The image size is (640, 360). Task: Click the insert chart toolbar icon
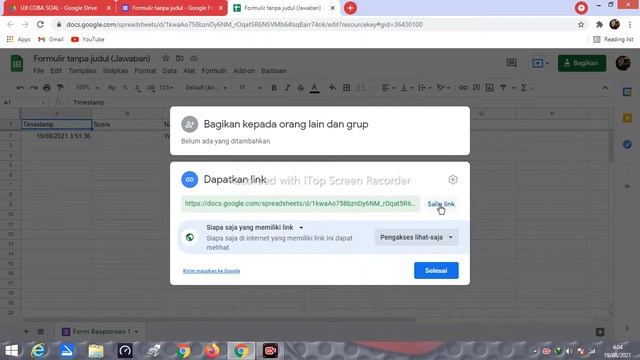pyautogui.click(x=489, y=88)
